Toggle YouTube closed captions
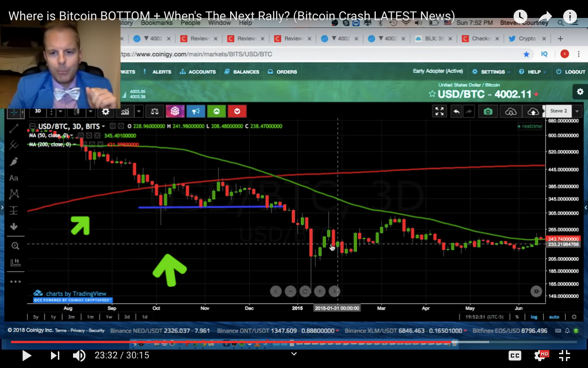This screenshot has height=368, width=588. (x=515, y=355)
